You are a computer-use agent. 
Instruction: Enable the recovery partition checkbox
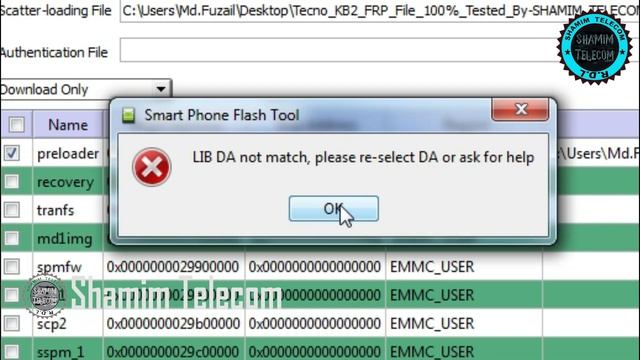click(11, 182)
